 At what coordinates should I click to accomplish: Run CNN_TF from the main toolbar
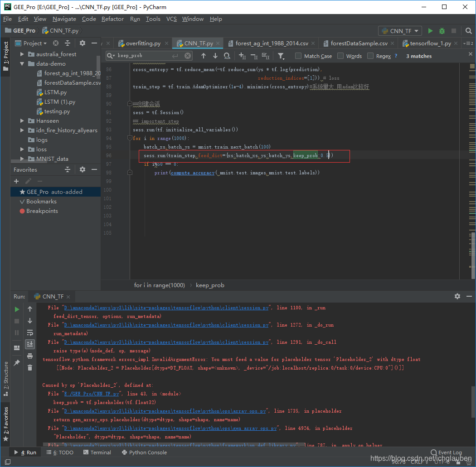(430, 31)
